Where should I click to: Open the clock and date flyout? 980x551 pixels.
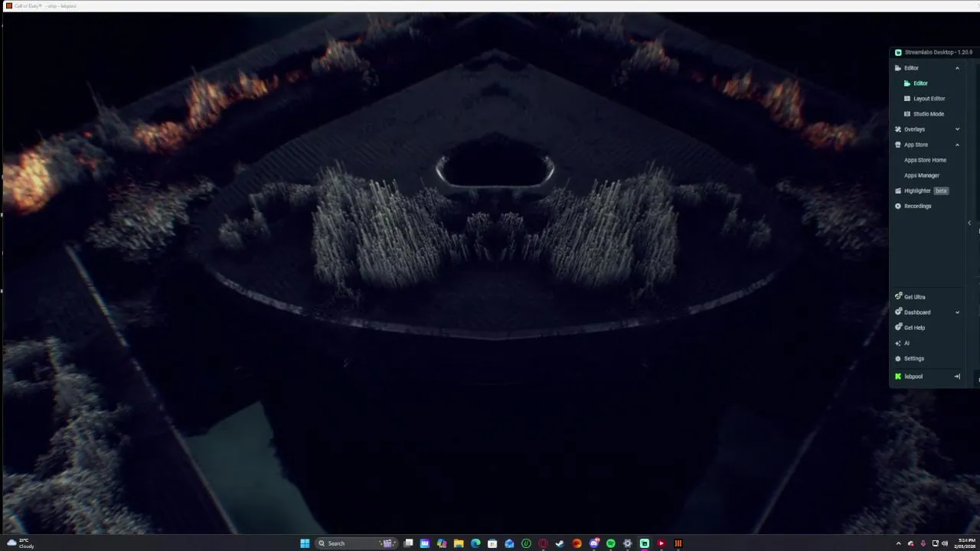tap(965, 543)
